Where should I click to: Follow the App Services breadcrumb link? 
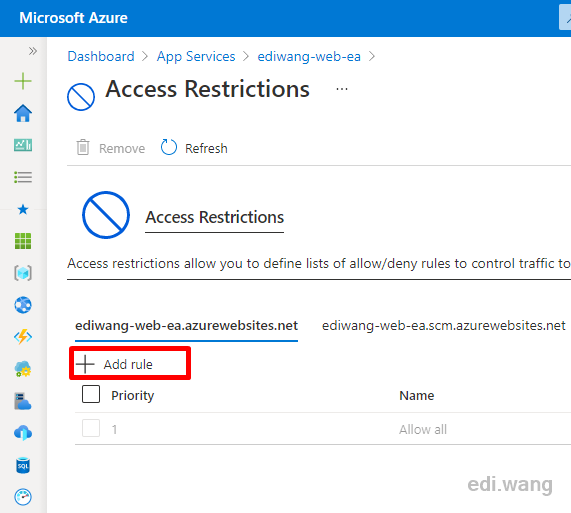point(196,56)
